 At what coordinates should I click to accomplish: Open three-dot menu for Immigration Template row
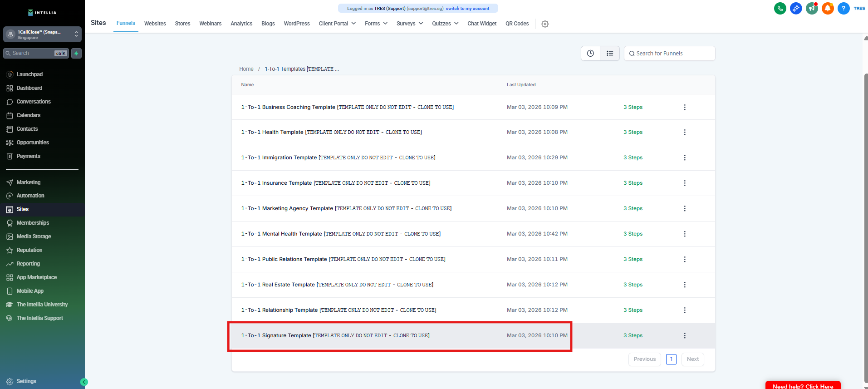coord(685,158)
